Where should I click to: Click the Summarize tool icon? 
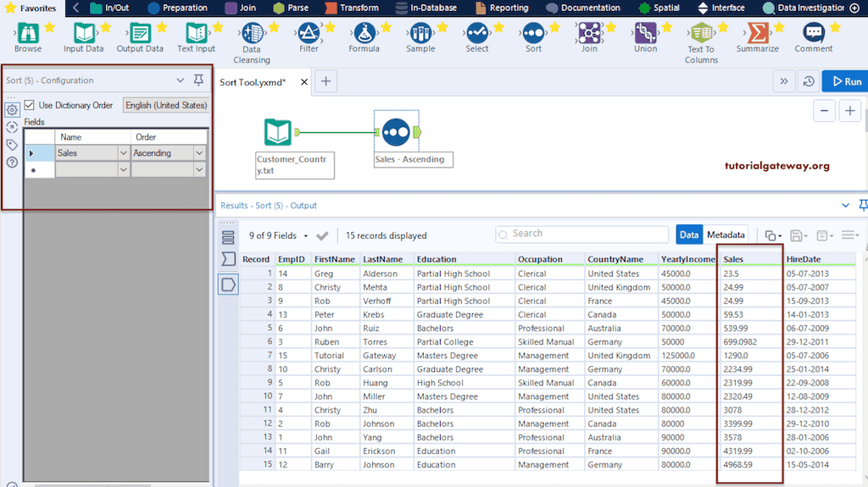[x=757, y=34]
